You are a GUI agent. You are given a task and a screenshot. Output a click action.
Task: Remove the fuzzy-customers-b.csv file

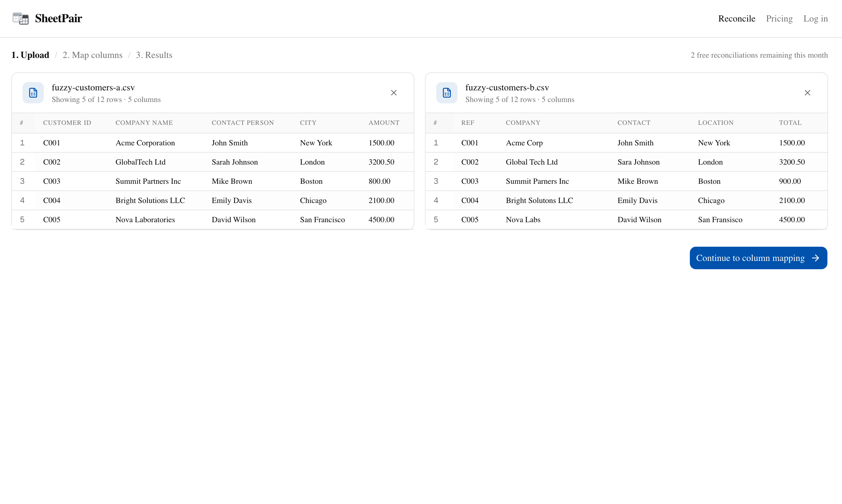(x=807, y=93)
